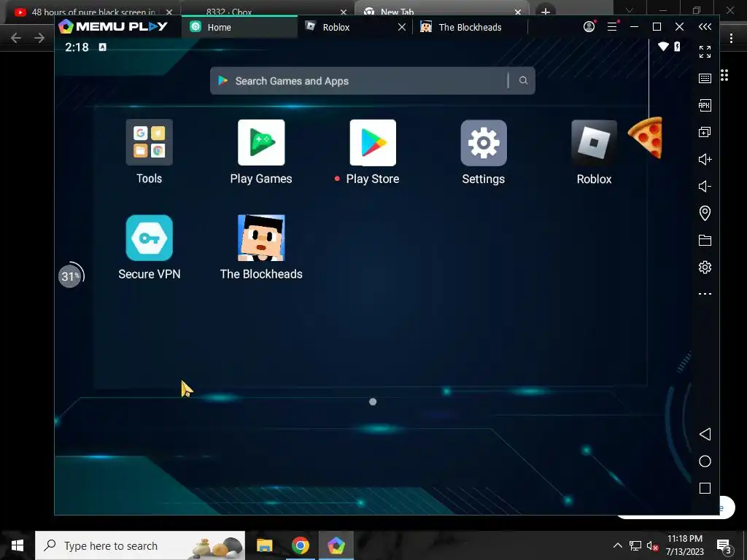
Task: Click Chrome's forward navigation arrow
Action: [39, 38]
